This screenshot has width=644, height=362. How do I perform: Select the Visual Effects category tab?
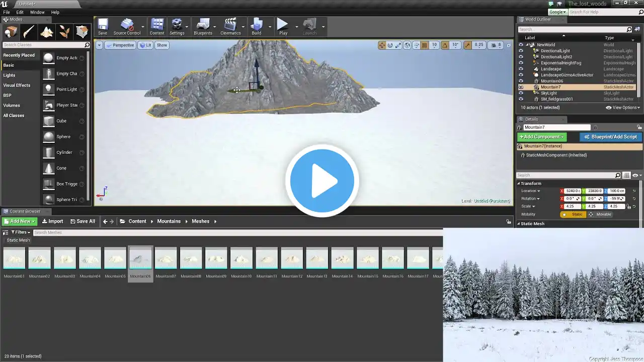(17, 85)
